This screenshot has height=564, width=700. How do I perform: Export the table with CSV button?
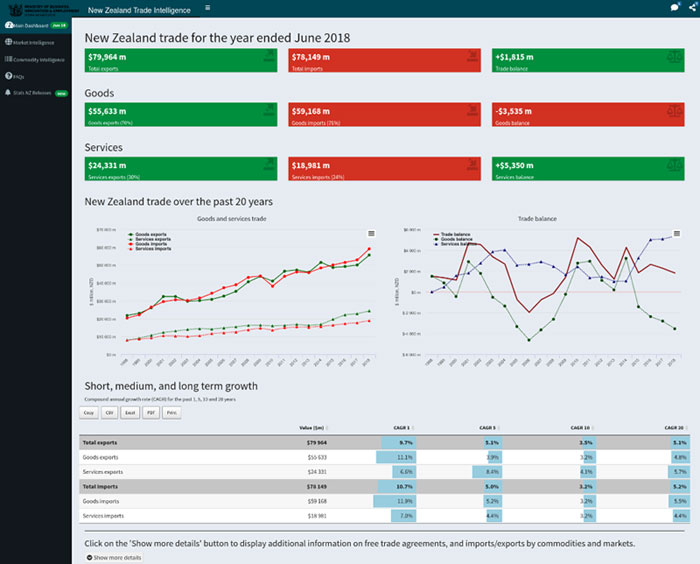[x=110, y=411]
